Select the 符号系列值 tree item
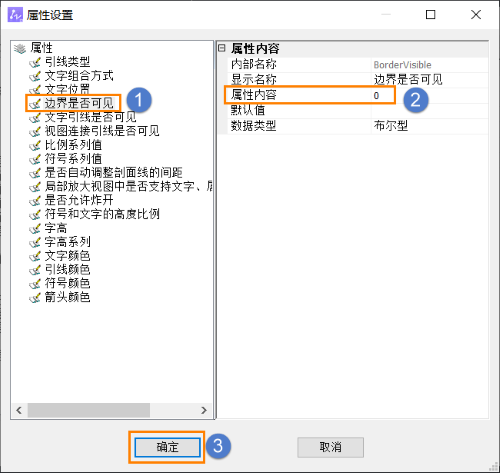Screen dimensions: 500x473 point(73,159)
